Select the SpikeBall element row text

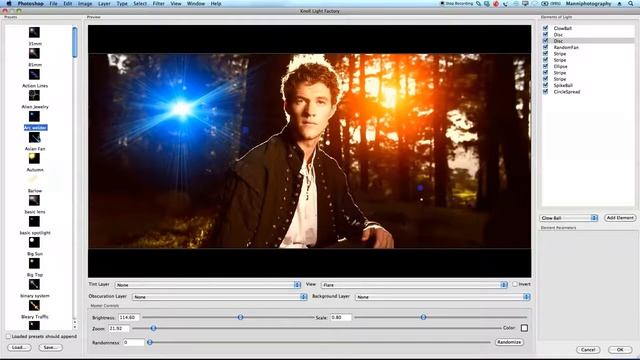click(x=563, y=85)
